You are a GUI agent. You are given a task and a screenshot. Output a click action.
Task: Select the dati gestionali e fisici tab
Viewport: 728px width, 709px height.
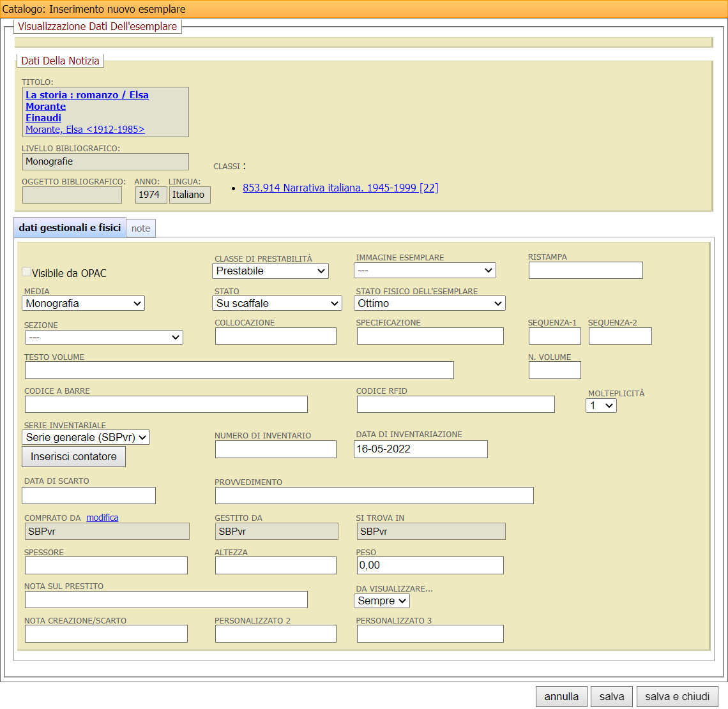[70, 228]
